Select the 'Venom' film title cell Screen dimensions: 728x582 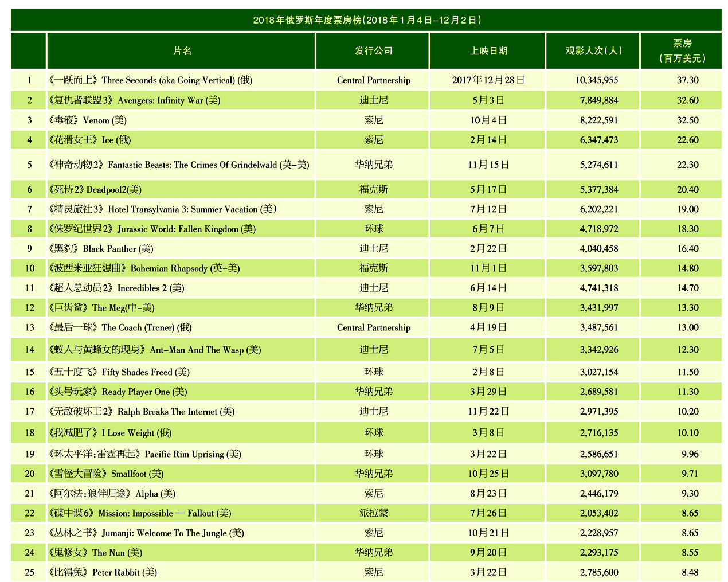[88, 120]
